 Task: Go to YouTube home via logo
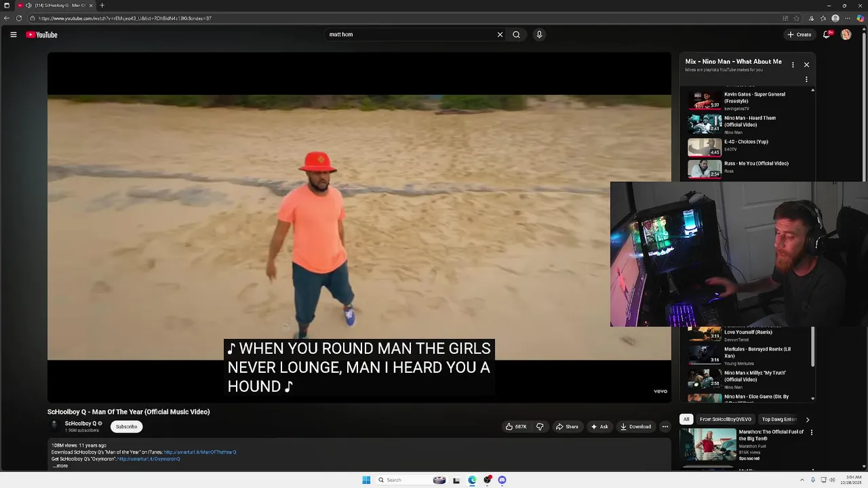coord(42,35)
